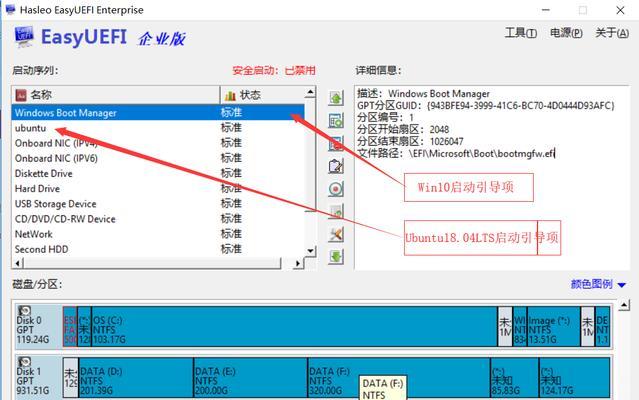Click boot list scroll-left arrow
The width and height of the screenshot is (639, 400).
coord(18,264)
